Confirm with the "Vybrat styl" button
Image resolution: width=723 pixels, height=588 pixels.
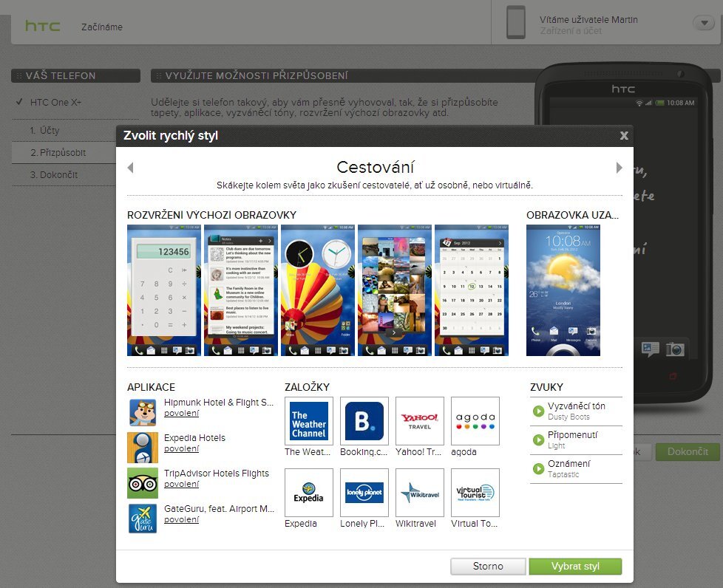575,566
